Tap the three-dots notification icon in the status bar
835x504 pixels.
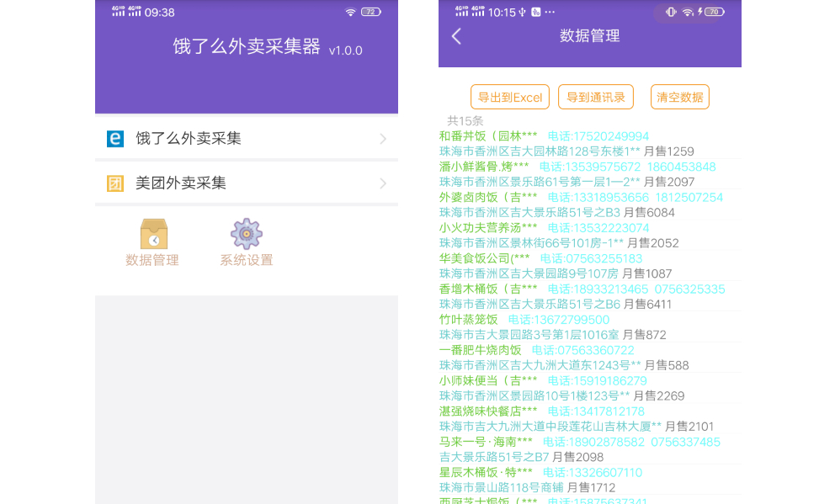coord(550,13)
